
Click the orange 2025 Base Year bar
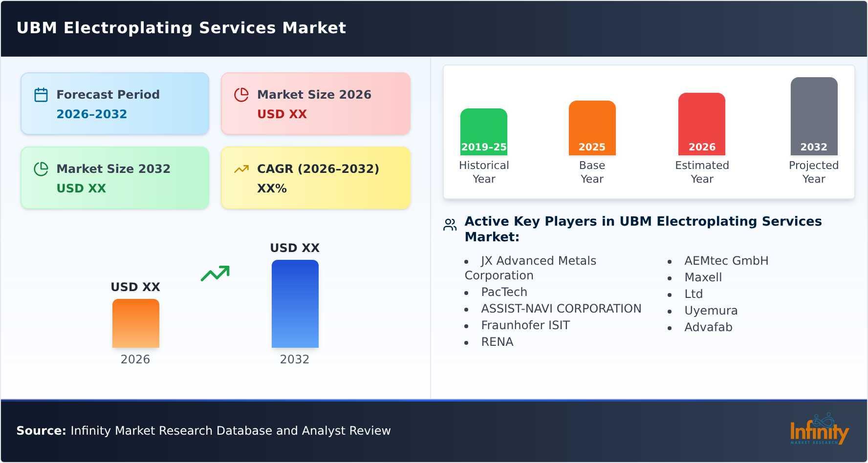point(592,128)
